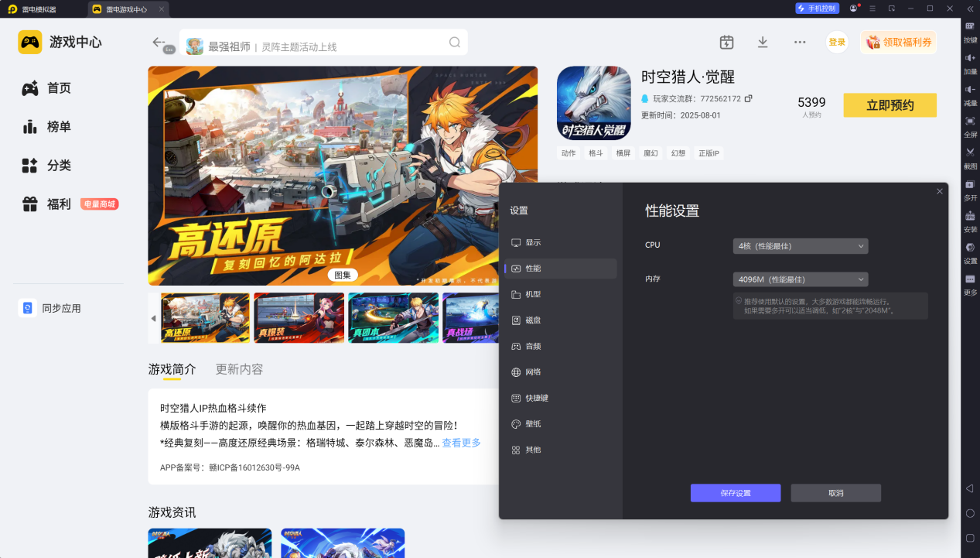Collapse the right sidebar with double chevron
980x558 pixels.
coord(970,9)
